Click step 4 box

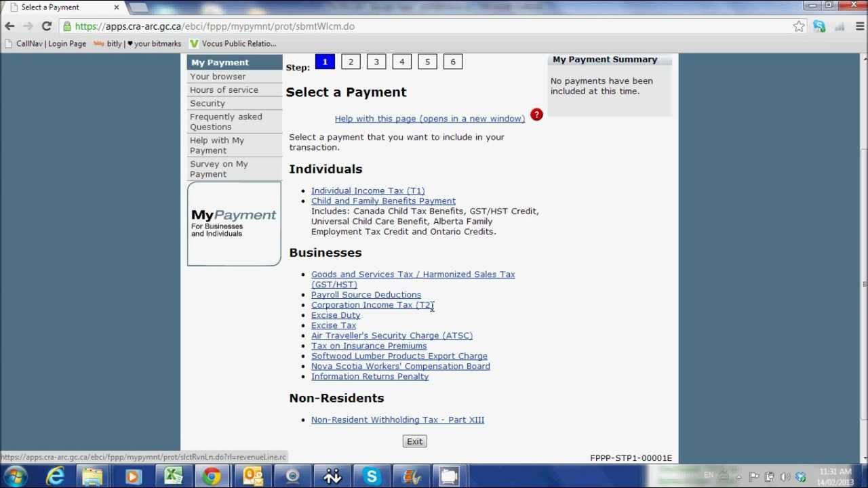[x=402, y=62]
